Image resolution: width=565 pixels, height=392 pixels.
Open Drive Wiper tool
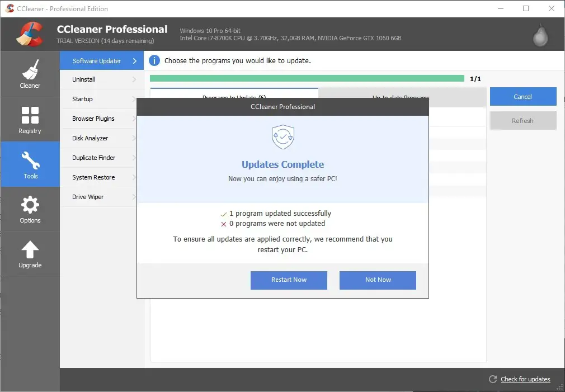pos(98,197)
